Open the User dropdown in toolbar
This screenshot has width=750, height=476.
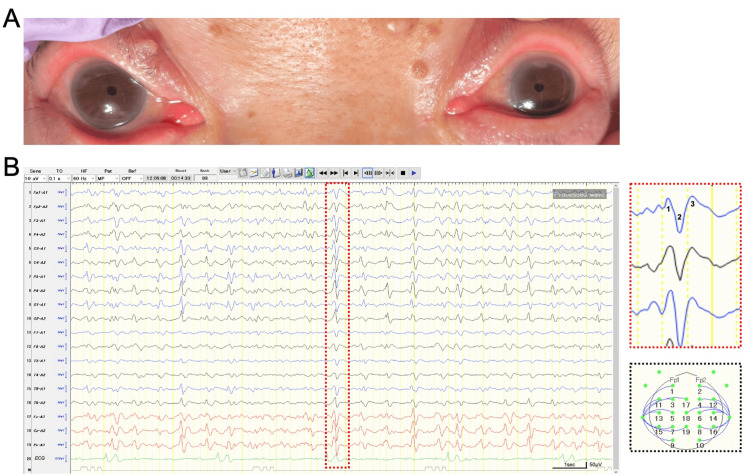coord(228,171)
